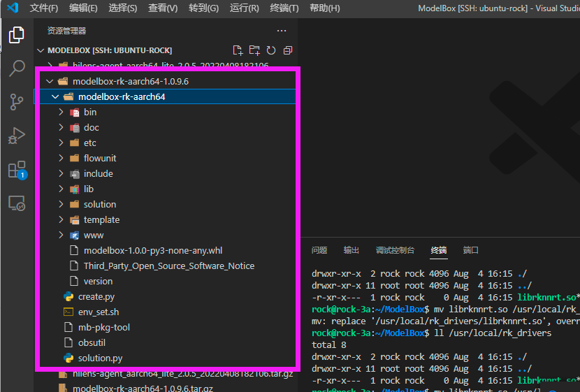Image resolution: width=580 pixels, height=392 pixels.
Task: Open env_set.sh script file
Action: (x=99, y=312)
